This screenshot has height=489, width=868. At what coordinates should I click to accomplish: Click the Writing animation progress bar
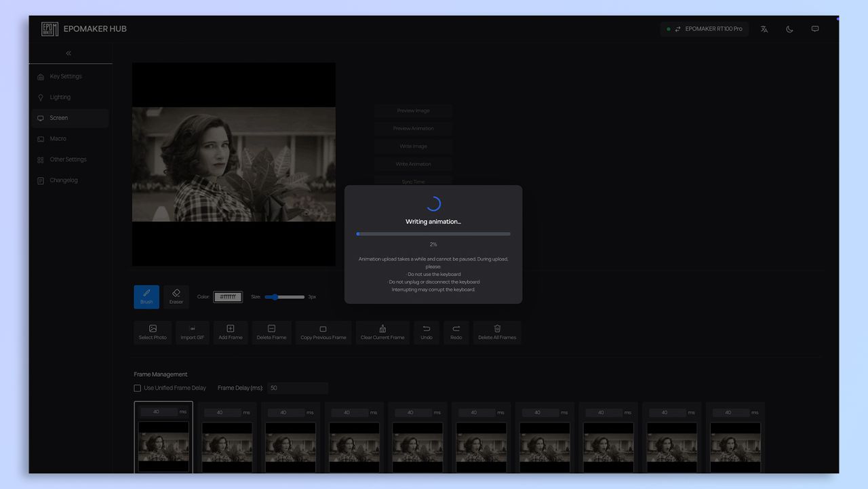(433, 234)
